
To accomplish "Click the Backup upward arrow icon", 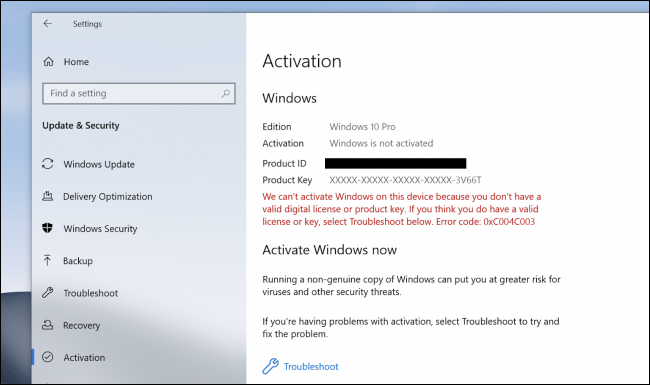I will tap(47, 260).
